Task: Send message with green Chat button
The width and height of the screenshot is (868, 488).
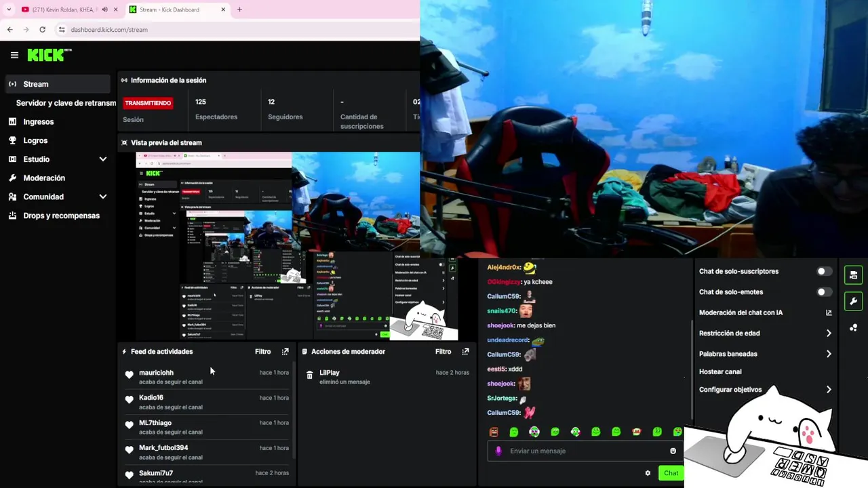Action: pyautogui.click(x=671, y=473)
